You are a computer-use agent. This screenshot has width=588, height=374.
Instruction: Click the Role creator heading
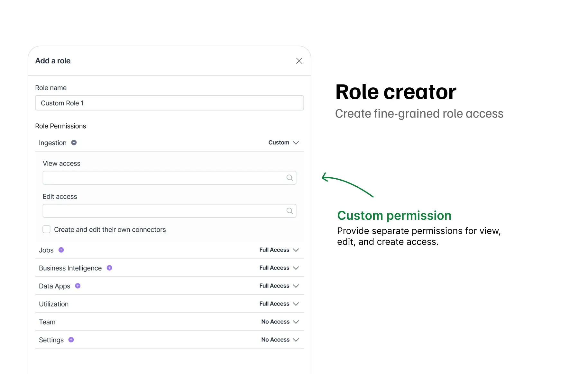pos(396,92)
